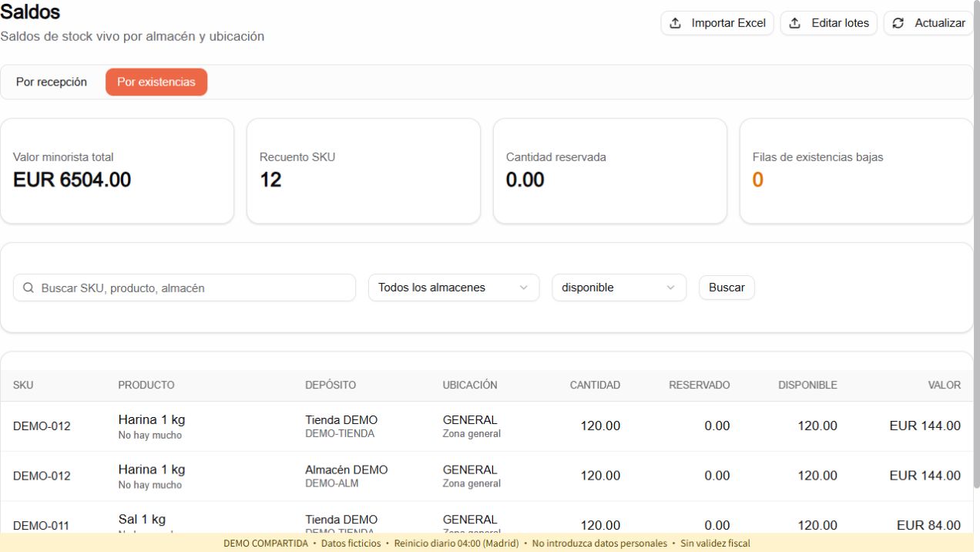Image resolution: width=980 pixels, height=552 pixels.
Task: Click the SKU column header
Action: 23,385
